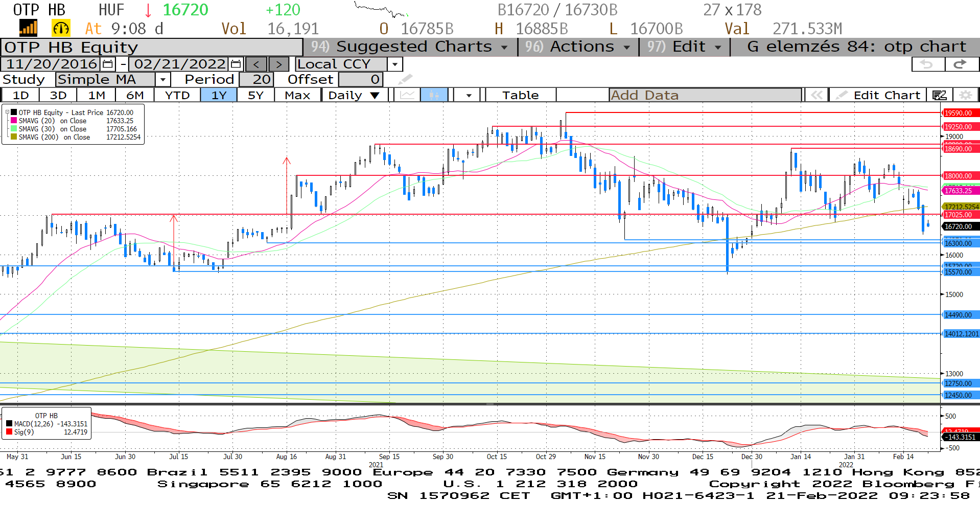980x524 pixels.
Task: Select the 1D range tab
Action: (20, 95)
